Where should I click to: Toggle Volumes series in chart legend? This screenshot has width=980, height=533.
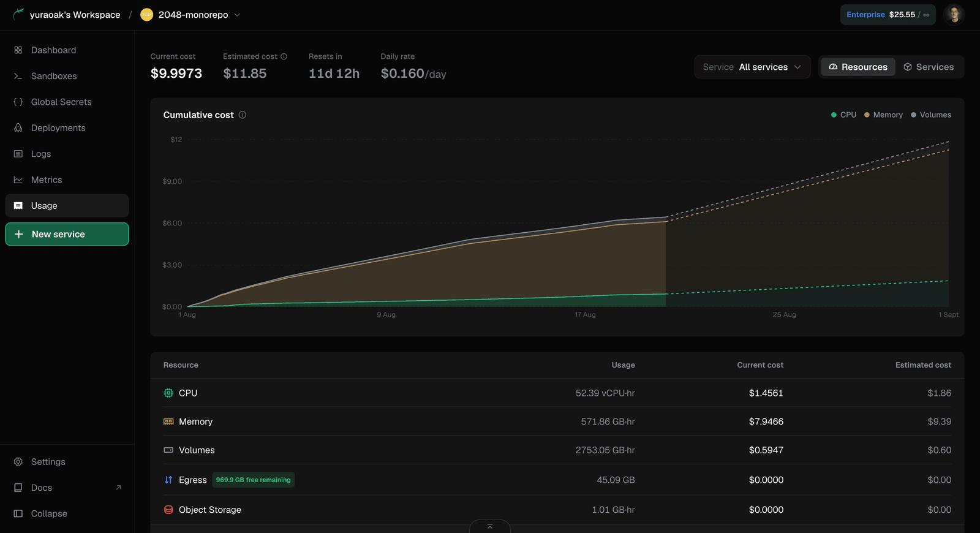(931, 115)
